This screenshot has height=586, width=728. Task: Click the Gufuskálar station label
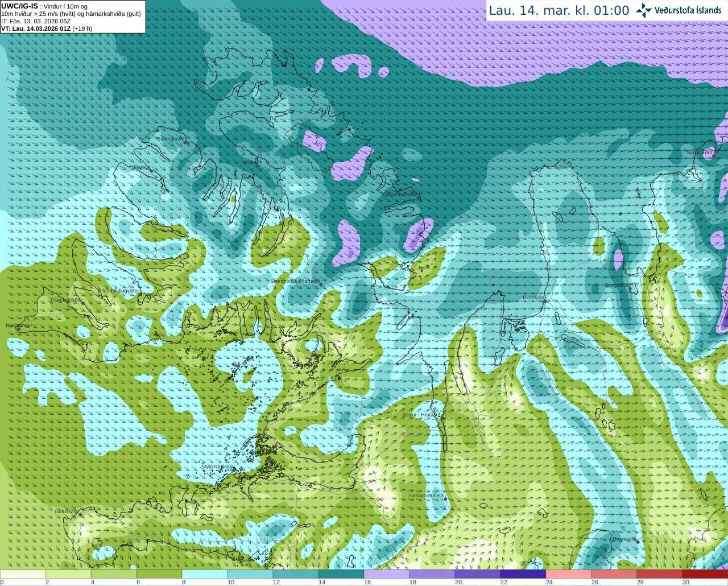click(x=66, y=511)
